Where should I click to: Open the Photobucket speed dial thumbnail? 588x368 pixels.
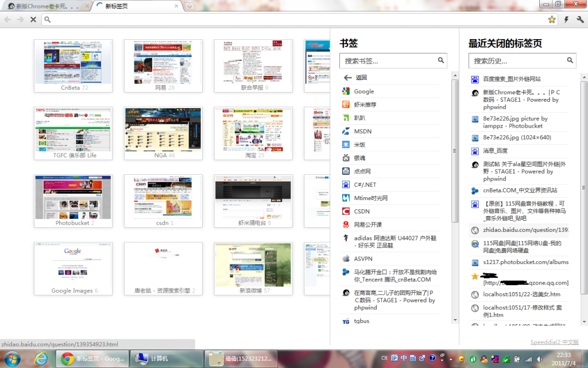click(x=73, y=201)
